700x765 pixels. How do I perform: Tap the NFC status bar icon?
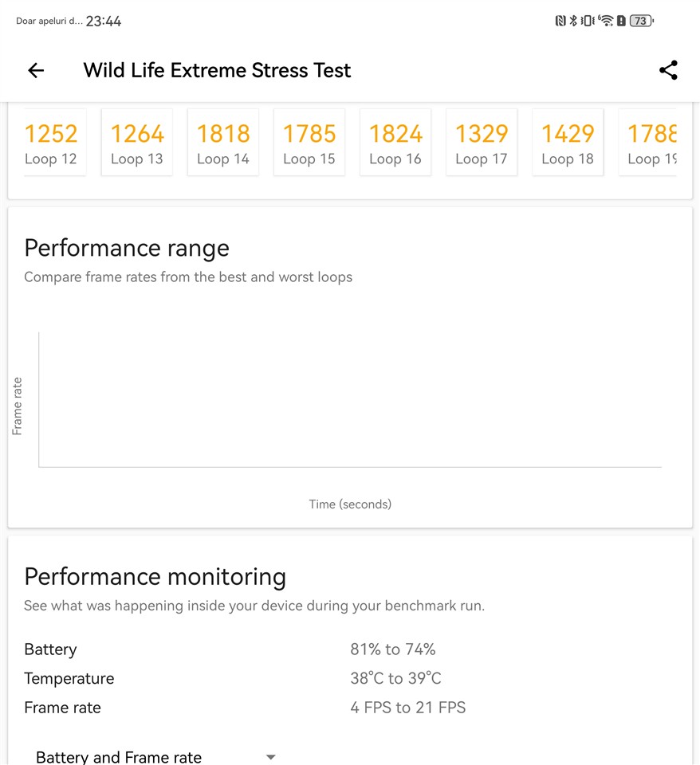[x=560, y=22]
